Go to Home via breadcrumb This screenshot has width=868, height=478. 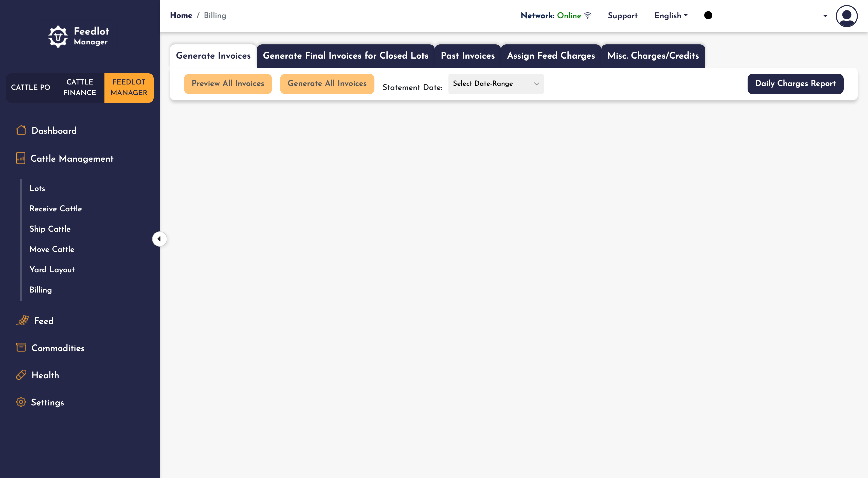point(181,15)
